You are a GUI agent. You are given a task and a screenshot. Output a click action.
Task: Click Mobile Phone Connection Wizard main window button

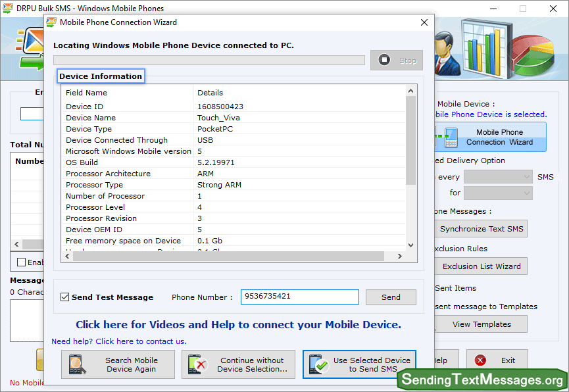coord(490,137)
